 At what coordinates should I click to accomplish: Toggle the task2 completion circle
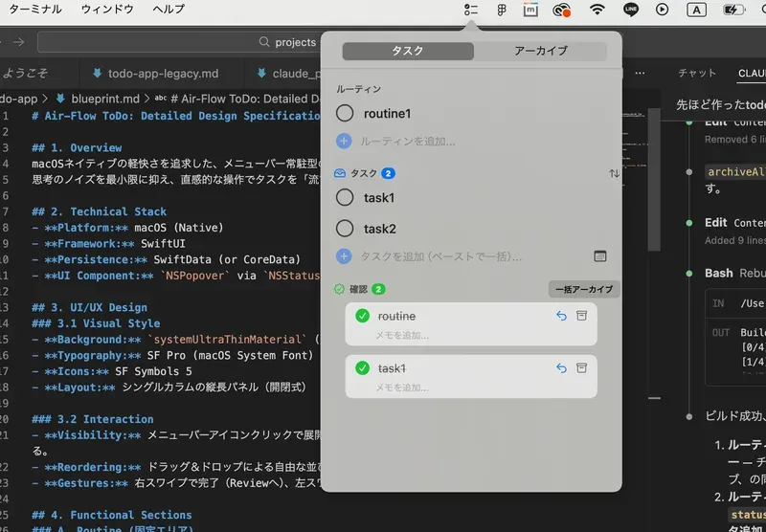click(345, 229)
